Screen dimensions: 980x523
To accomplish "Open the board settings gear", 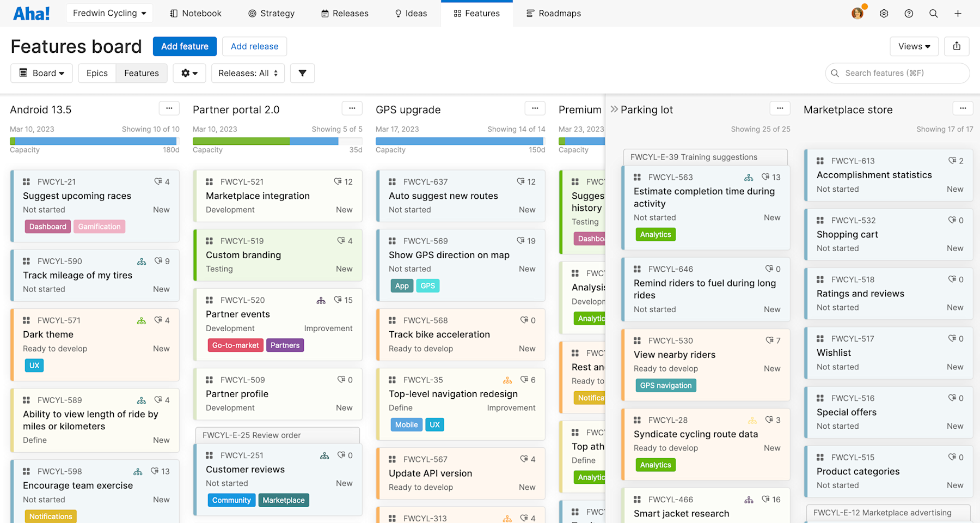I will (189, 73).
